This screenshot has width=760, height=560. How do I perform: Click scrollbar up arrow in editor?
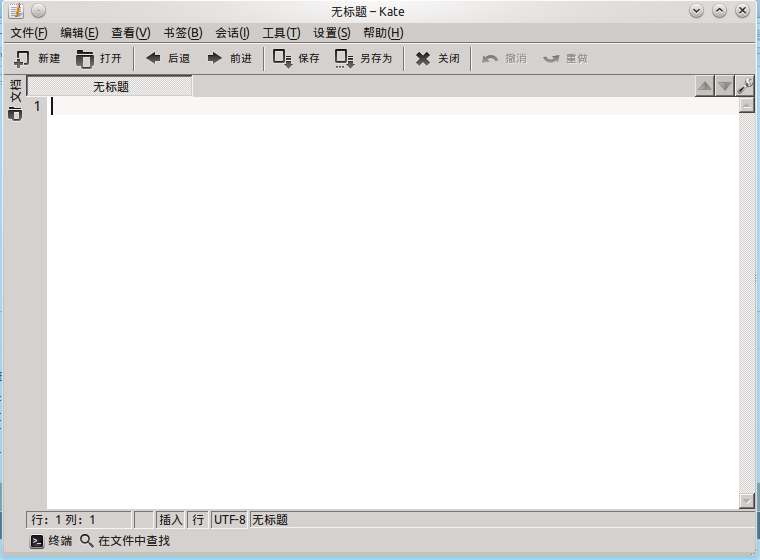tap(746, 105)
